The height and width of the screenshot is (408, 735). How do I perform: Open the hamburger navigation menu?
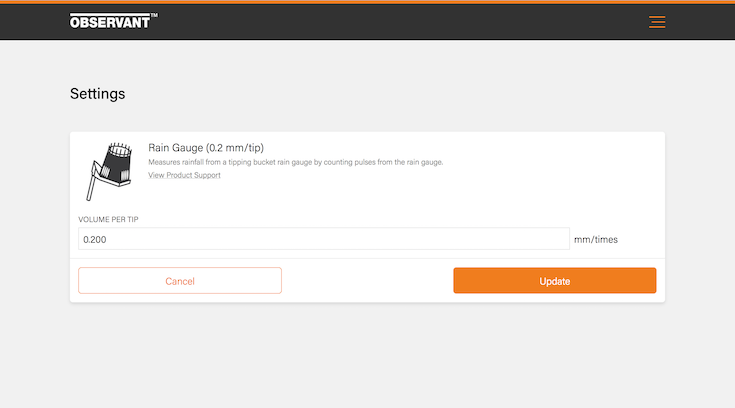tap(657, 22)
